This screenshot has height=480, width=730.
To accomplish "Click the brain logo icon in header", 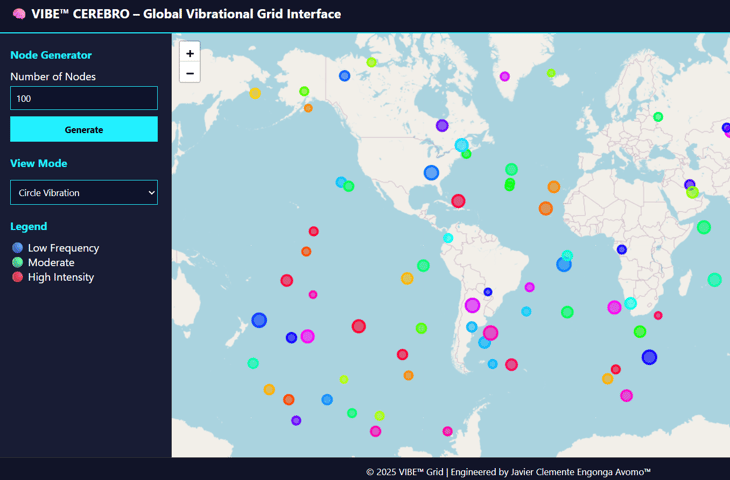I will click(x=19, y=14).
